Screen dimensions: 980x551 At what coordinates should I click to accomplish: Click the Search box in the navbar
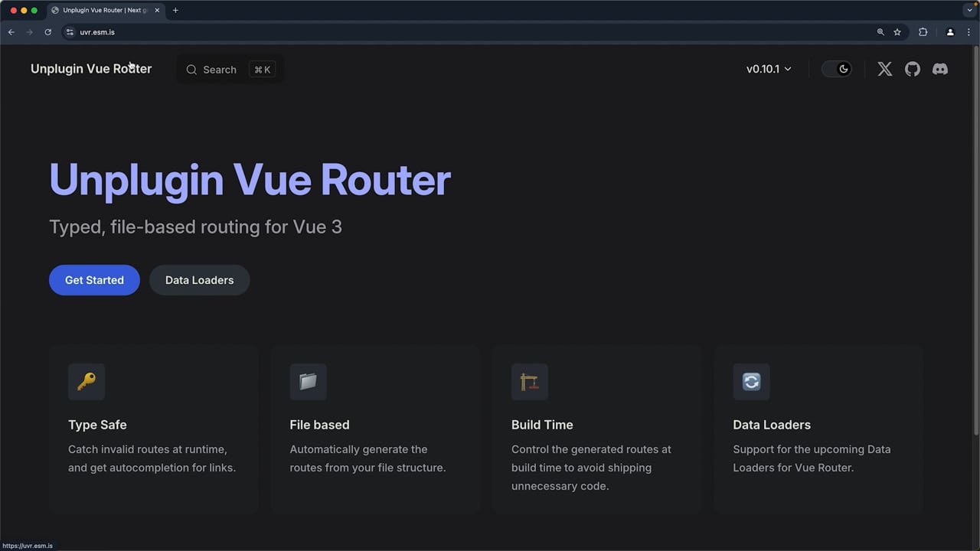[230, 70]
